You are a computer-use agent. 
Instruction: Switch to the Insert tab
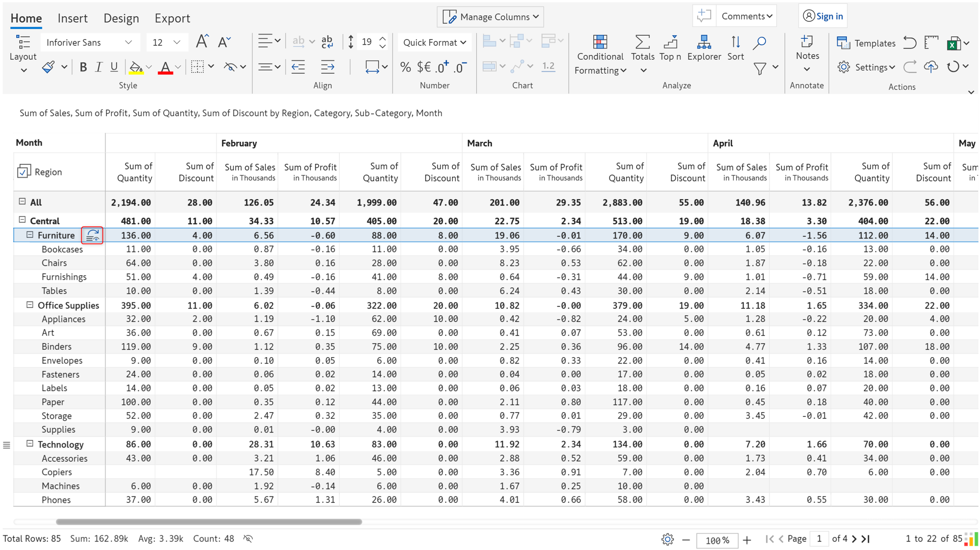tap(72, 18)
